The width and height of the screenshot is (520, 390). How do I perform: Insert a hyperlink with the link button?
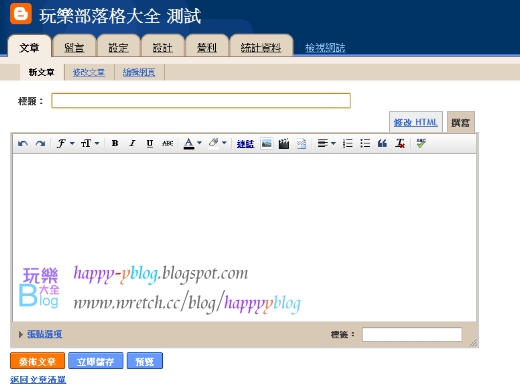tap(245, 144)
